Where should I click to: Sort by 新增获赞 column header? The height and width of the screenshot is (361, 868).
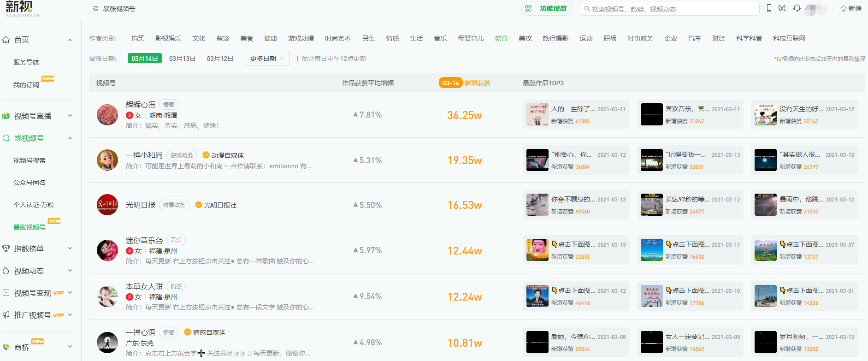(477, 83)
